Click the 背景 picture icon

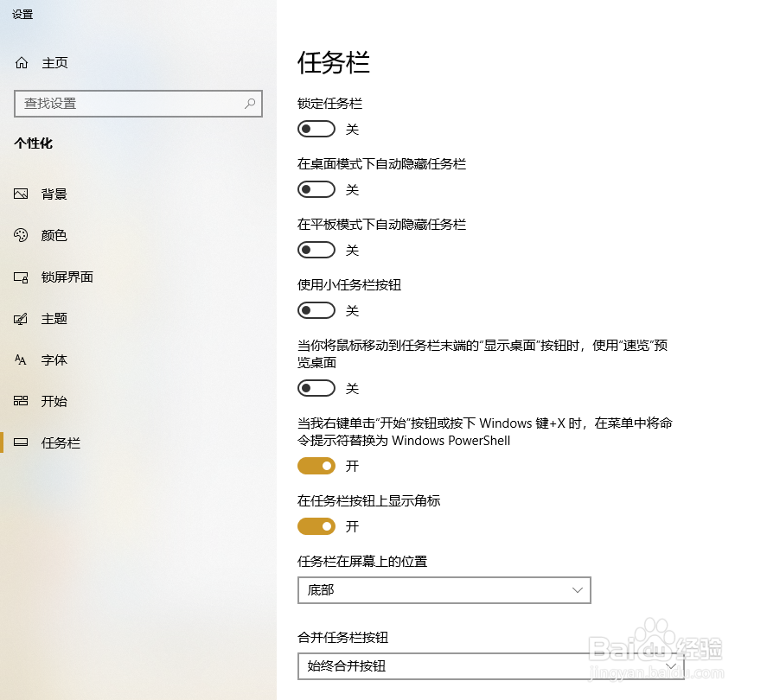21,194
